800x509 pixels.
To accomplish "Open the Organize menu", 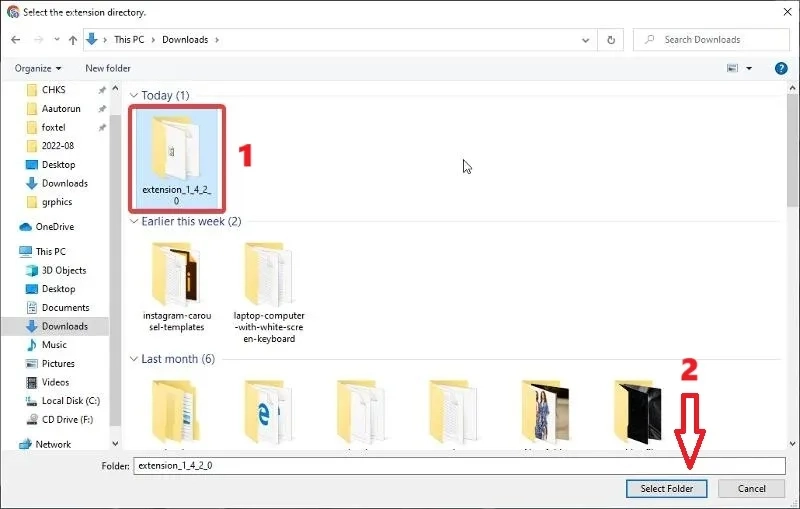I will (38, 68).
